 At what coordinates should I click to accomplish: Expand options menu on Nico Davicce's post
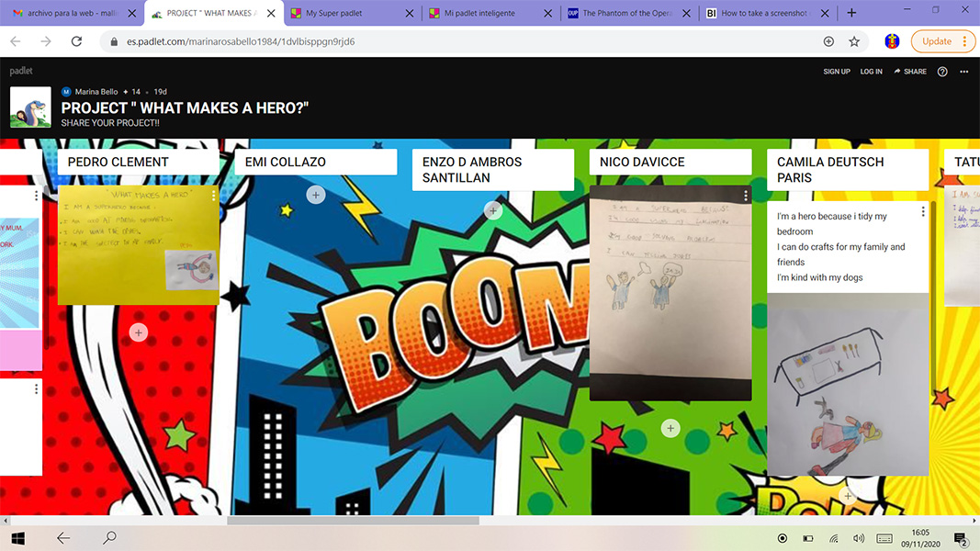(x=746, y=196)
